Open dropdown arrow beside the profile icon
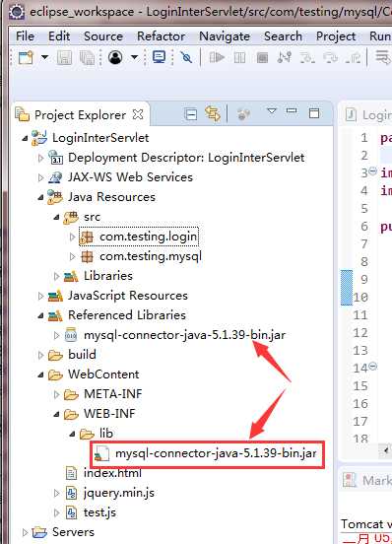The height and width of the screenshot is (544, 392). (x=135, y=57)
